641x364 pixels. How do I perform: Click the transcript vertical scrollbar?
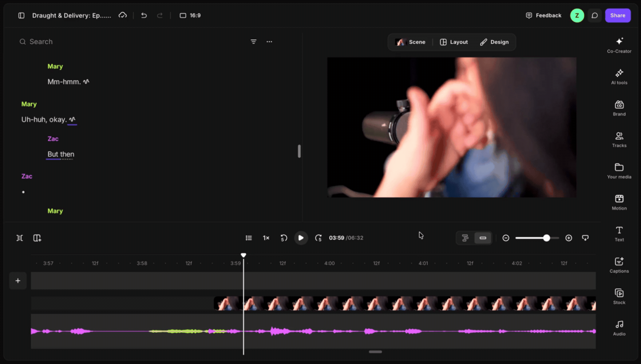pyautogui.click(x=299, y=151)
